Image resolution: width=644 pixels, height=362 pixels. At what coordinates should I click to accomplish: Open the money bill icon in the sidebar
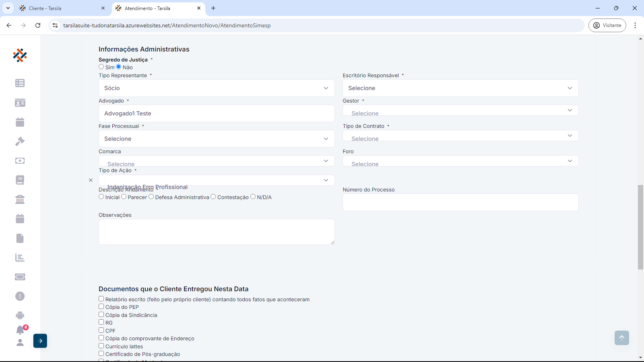click(20, 160)
